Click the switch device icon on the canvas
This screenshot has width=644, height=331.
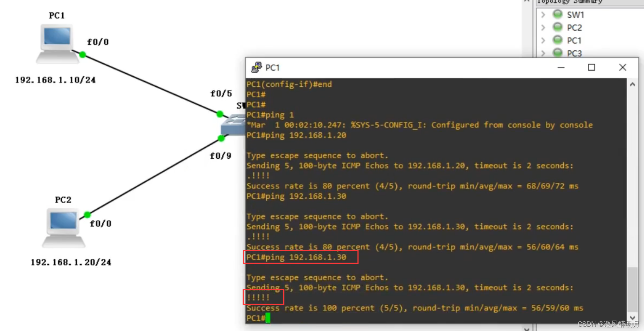pyautogui.click(x=233, y=125)
